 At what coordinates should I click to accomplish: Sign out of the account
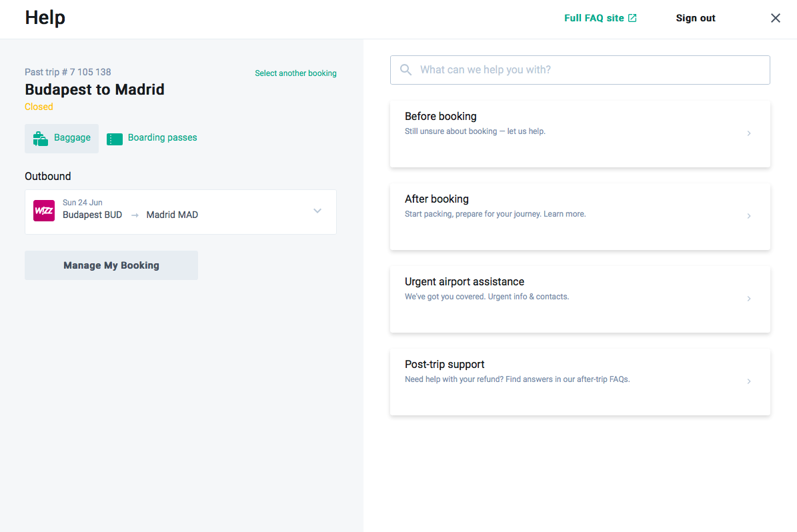pyautogui.click(x=695, y=18)
